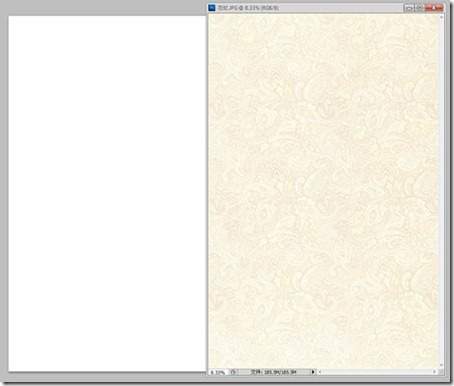The height and width of the screenshot is (386, 454).
Task: Open the status bar options arrow menu
Action: point(313,372)
